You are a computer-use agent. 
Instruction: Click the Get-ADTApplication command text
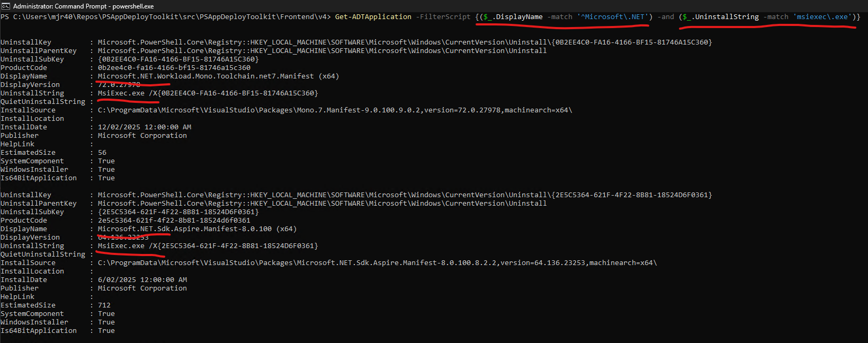tap(373, 17)
